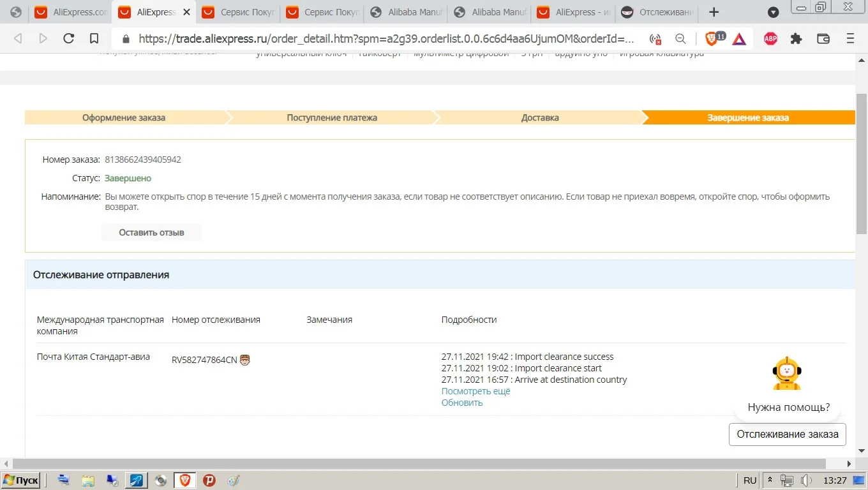Image resolution: width=868 pixels, height=490 pixels.
Task: Bookmark this page using the toolbar icon
Action: click(94, 39)
